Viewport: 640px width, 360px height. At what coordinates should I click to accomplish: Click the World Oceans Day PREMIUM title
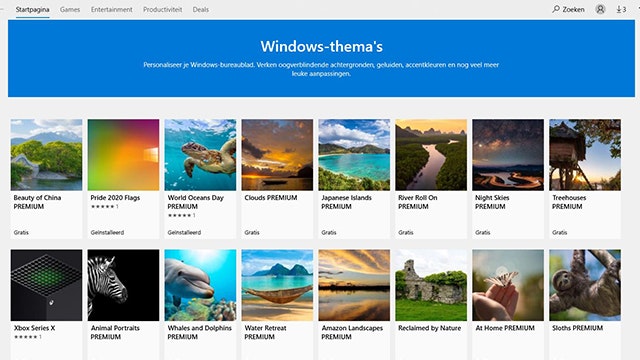coord(196,202)
